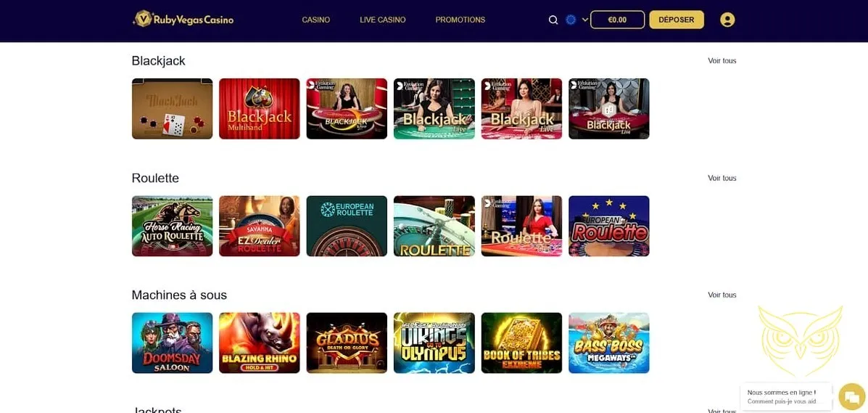Screen dimensions: 868x413
Task: Go to the Promotions menu item
Action: coord(460,20)
